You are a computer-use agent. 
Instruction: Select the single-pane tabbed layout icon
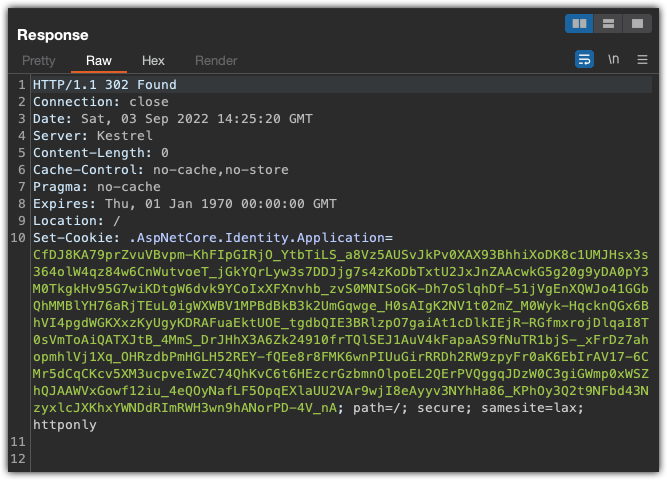[x=637, y=23]
